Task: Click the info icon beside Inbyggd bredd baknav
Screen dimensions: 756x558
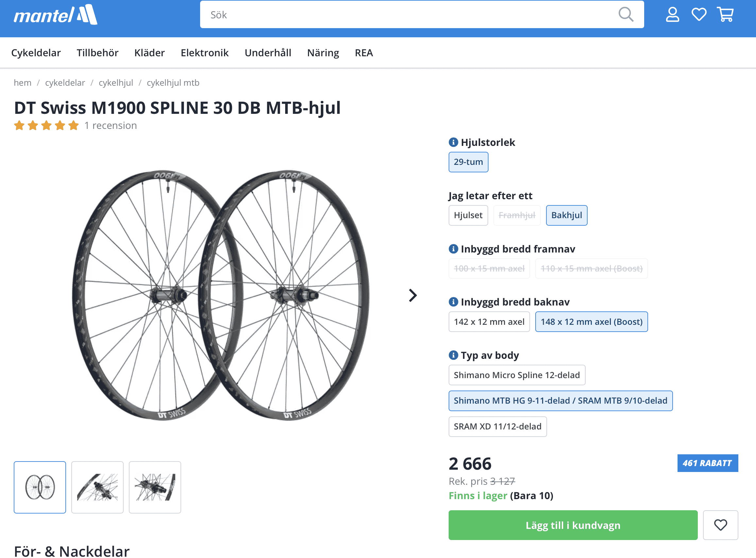Action: click(453, 302)
